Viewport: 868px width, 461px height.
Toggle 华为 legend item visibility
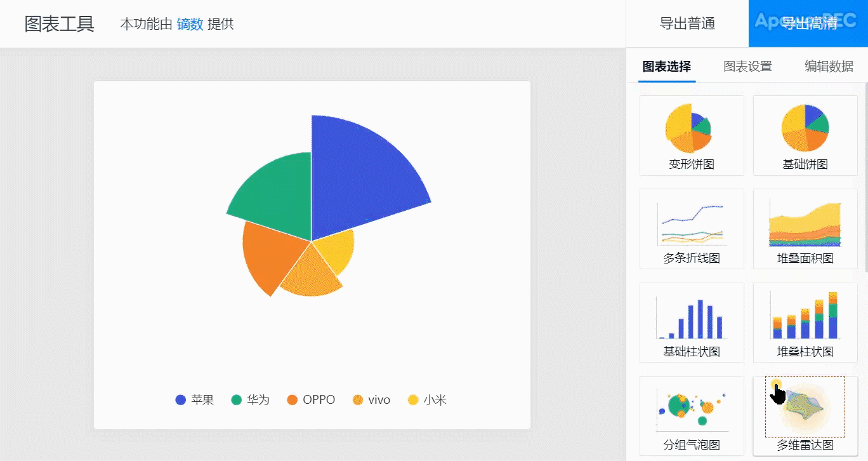(251, 400)
